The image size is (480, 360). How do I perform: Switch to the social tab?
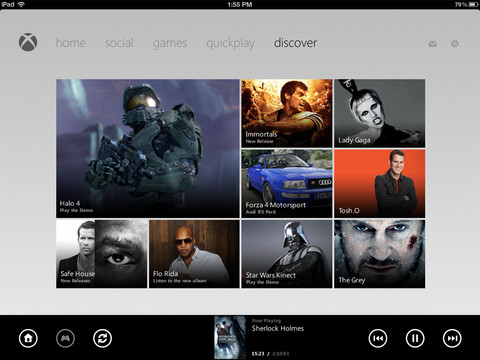[x=119, y=43]
